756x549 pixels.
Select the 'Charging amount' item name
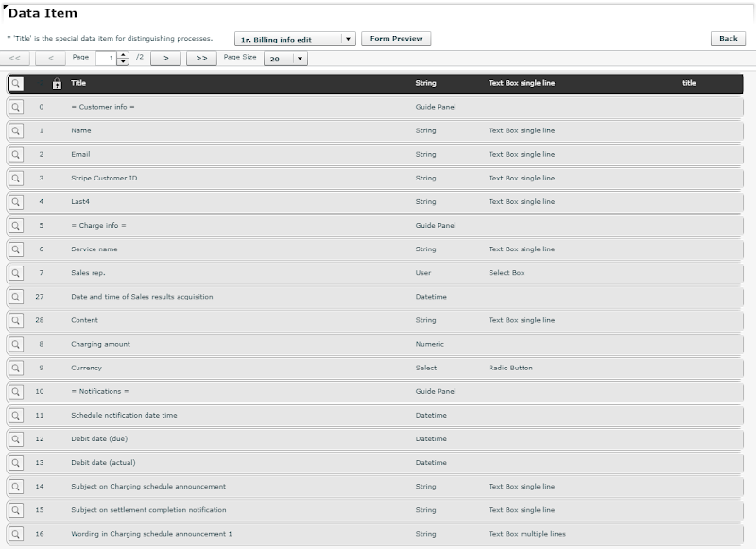[x=101, y=344]
